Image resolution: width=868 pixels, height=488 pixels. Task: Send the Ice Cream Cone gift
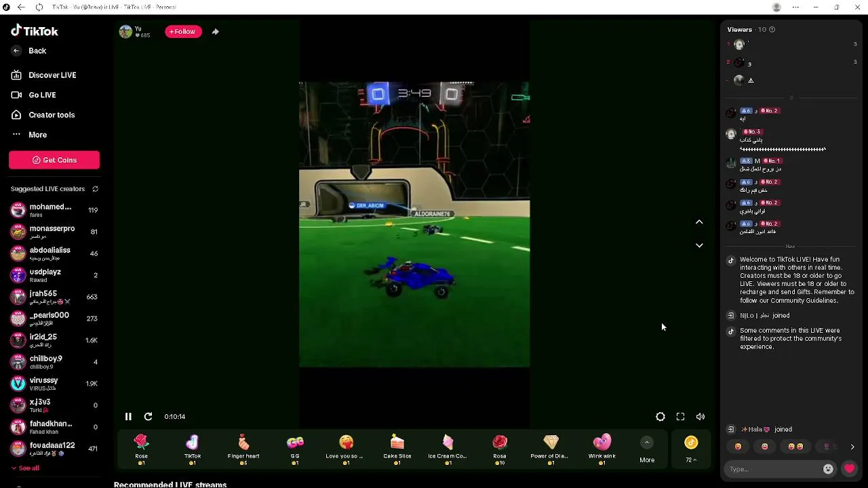448,449
